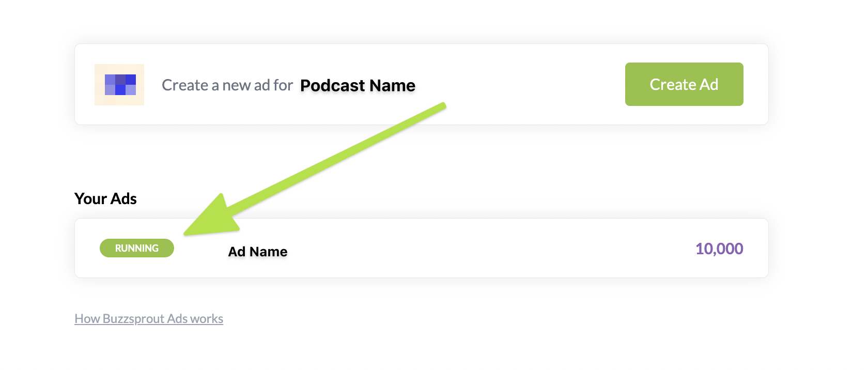
Task: Click the word "works" in the help link
Action: [x=207, y=319]
